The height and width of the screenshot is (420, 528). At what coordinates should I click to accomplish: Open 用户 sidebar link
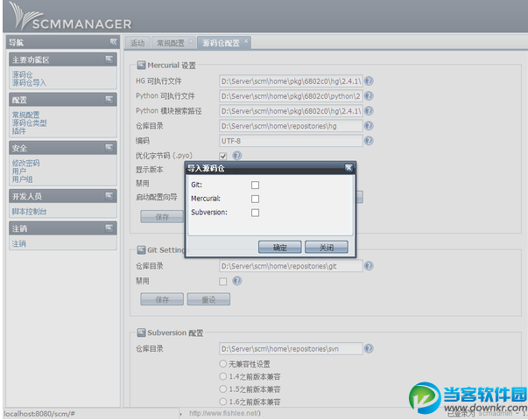tap(19, 171)
